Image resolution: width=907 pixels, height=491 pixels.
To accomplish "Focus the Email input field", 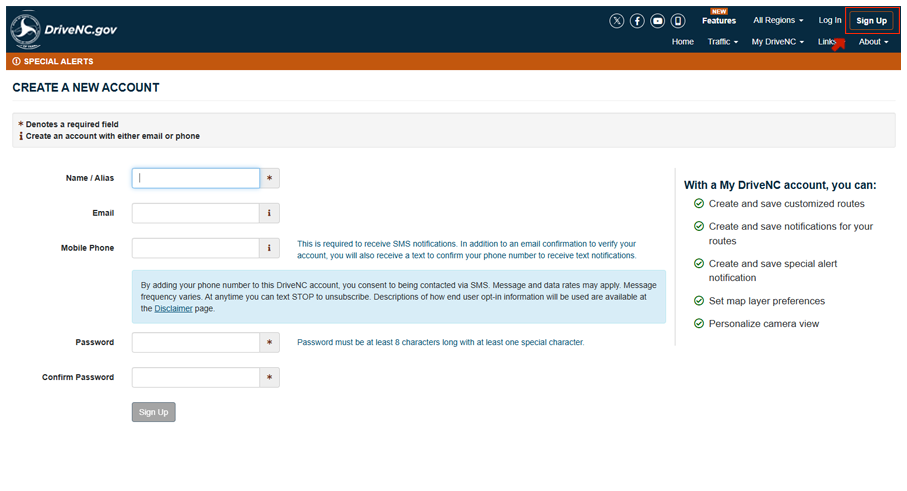I will (x=196, y=213).
